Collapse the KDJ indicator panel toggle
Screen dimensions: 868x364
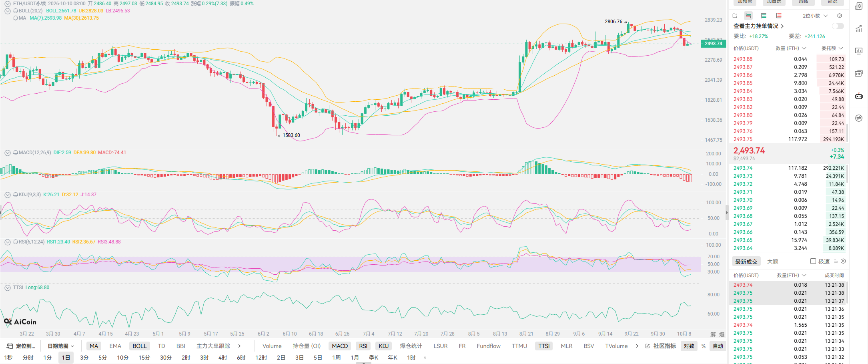pyautogui.click(x=7, y=195)
